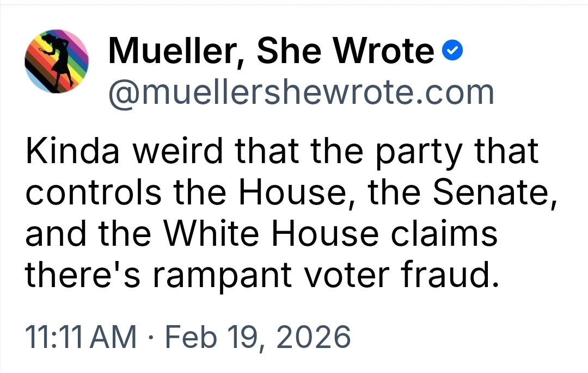This screenshot has height=373, width=588.
Task: Click the year "2026" in the date
Action: (x=318, y=337)
